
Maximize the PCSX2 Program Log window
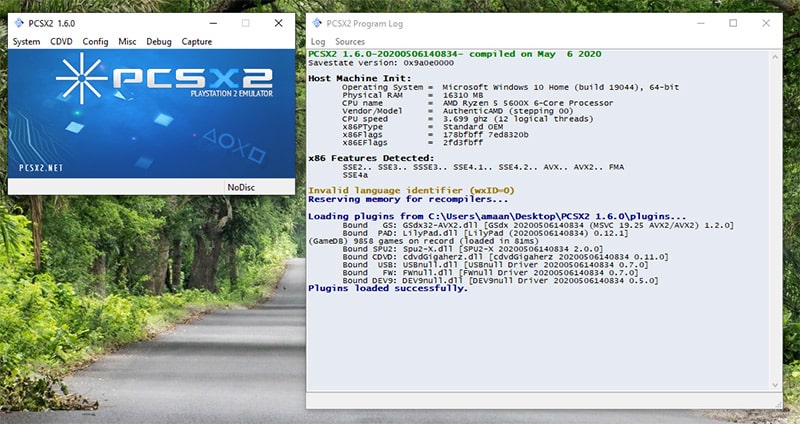[x=733, y=23]
